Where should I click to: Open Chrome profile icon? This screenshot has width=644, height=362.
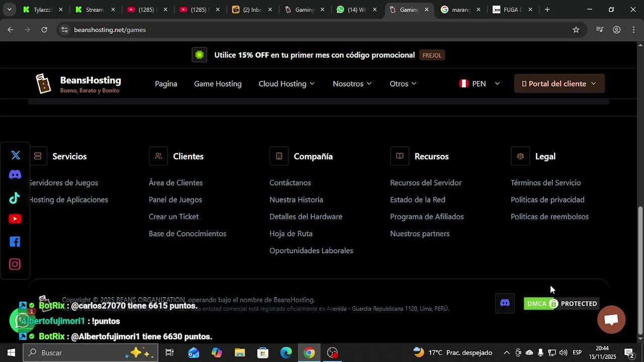[616, 30]
